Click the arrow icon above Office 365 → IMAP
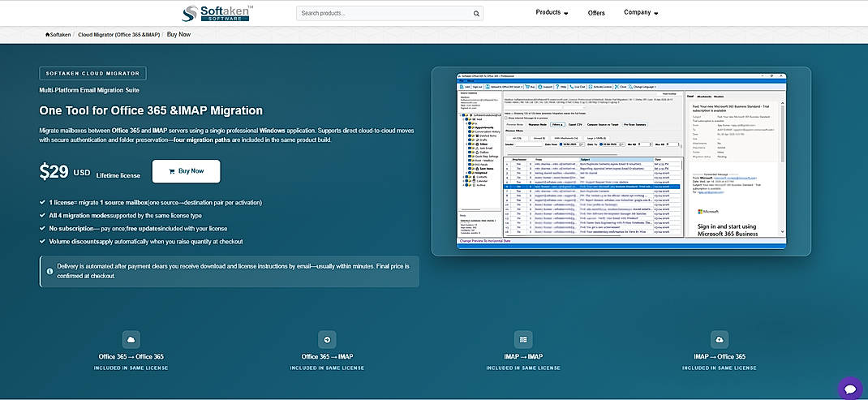 click(x=327, y=339)
